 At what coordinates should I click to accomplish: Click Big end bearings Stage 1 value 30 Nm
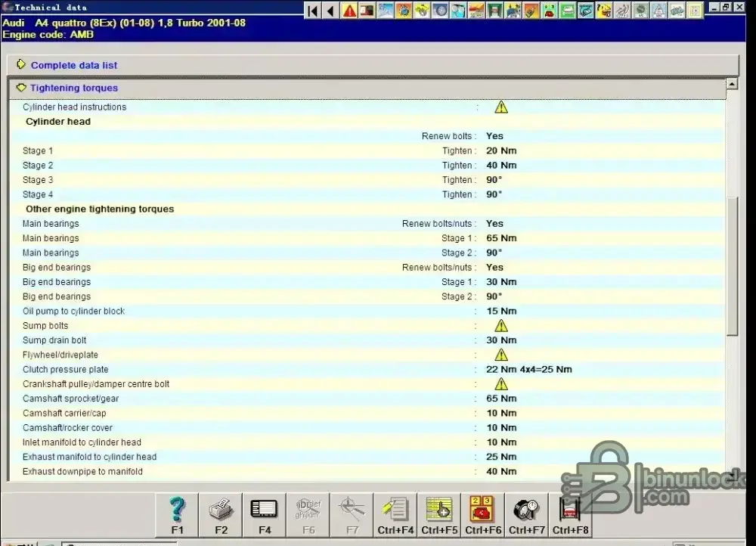pyautogui.click(x=501, y=281)
